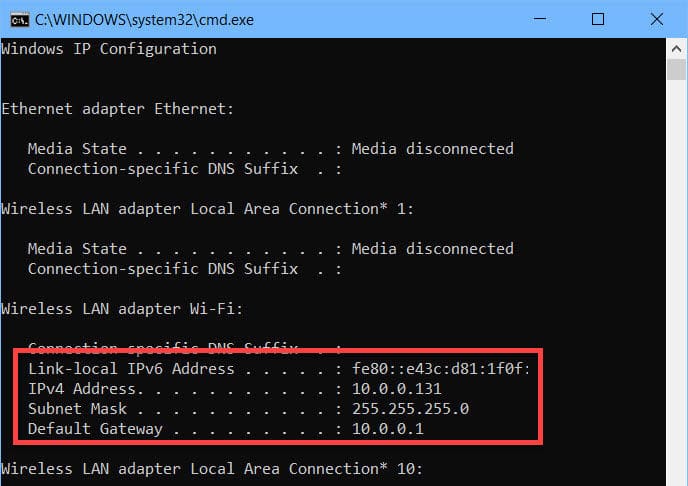
Task: Close the command prompt window
Action: (656, 19)
